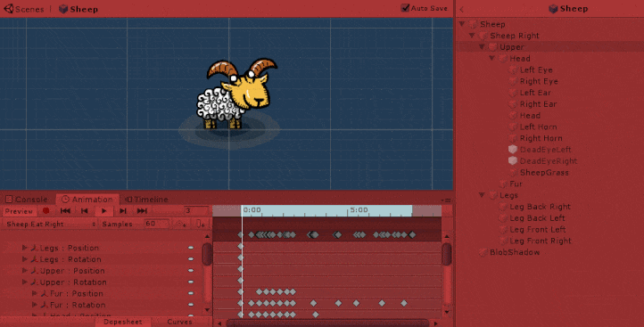
Task: Open Upper Position property options menu
Action: tap(191, 271)
